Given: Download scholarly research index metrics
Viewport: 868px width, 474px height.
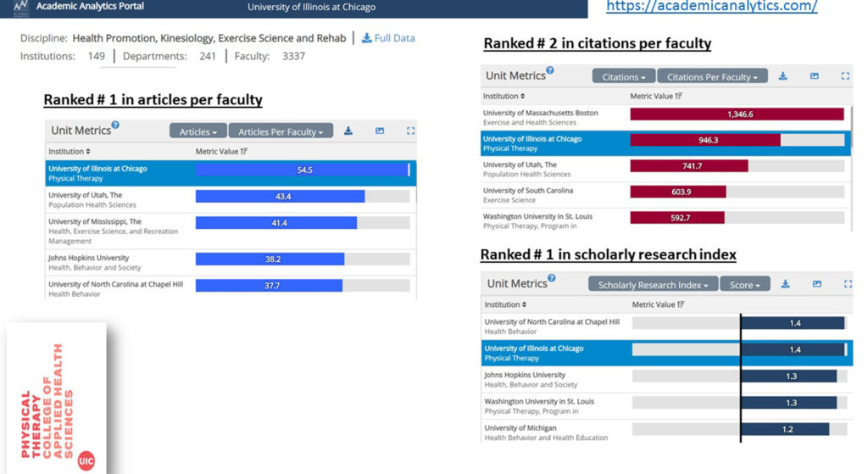Looking at the screenshot, I should click(x=786, y=284).
